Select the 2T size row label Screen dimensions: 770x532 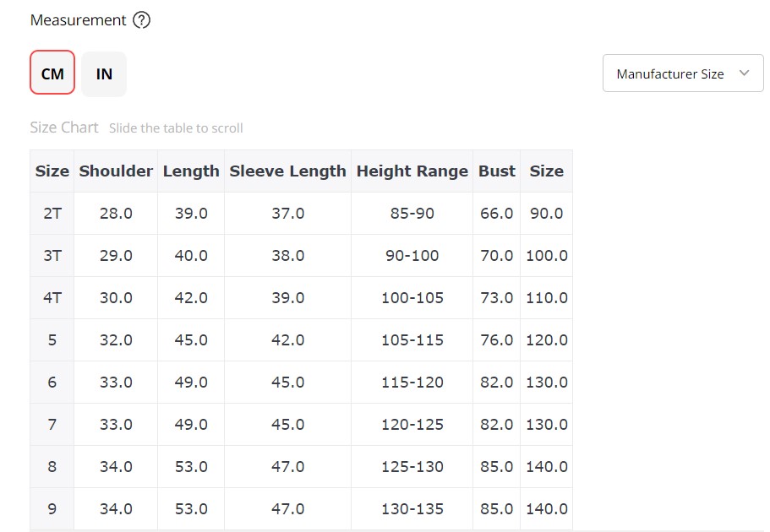pyautogui.click(x=52, y=213)
